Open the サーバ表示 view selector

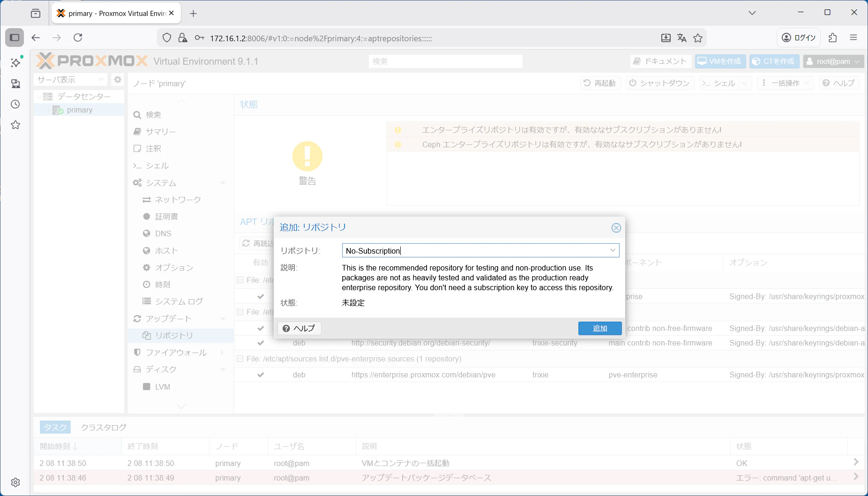(x=71, y=80)
